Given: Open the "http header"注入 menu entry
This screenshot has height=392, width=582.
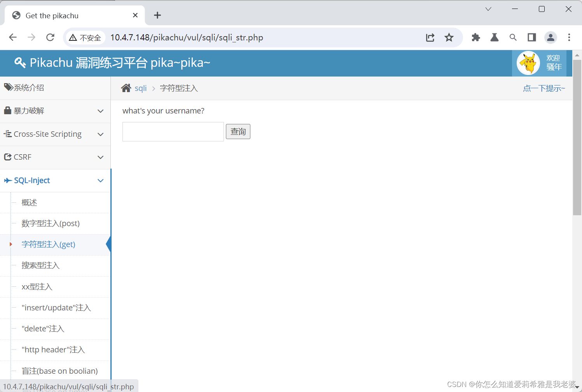Looking at the screenshot, I should pyautogui.click(x=53, y=349).
